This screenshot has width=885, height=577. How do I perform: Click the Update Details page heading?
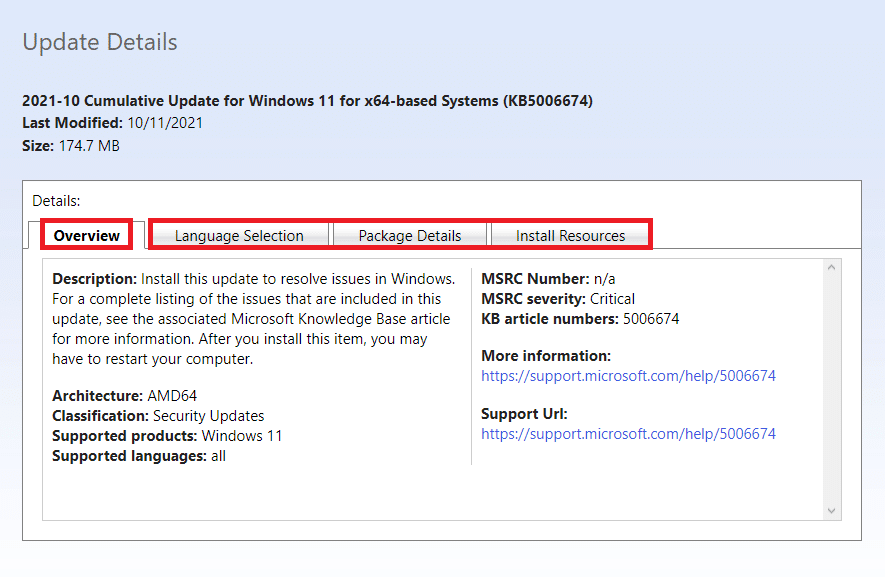click(100, 42)
